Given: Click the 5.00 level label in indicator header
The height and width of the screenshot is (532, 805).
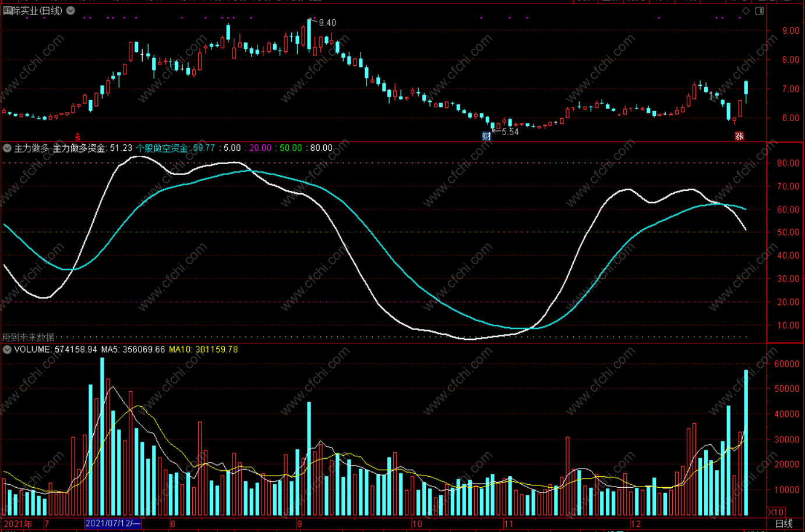Looking at the screenshot, I should [x=232, y=148].
